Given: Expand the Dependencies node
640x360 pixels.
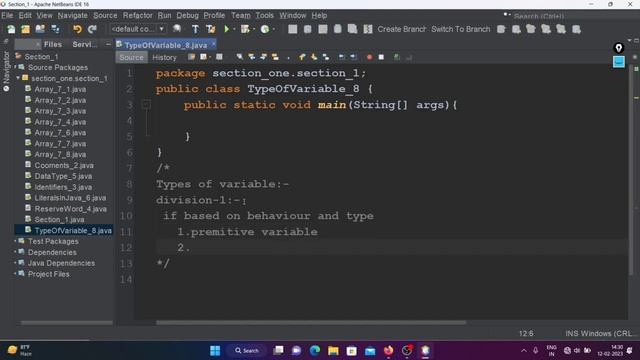Looking at the screenshot, I should pyautogui.click(x=15, y=252).
